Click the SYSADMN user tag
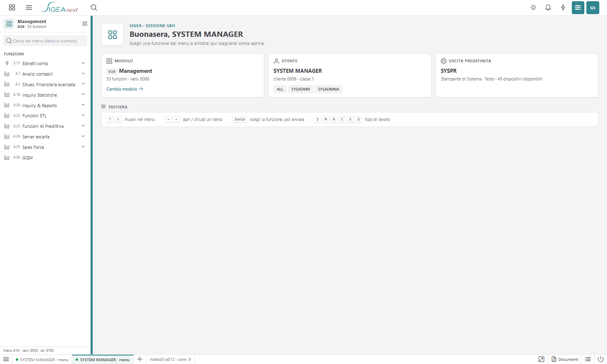 (x=301, y=89)
